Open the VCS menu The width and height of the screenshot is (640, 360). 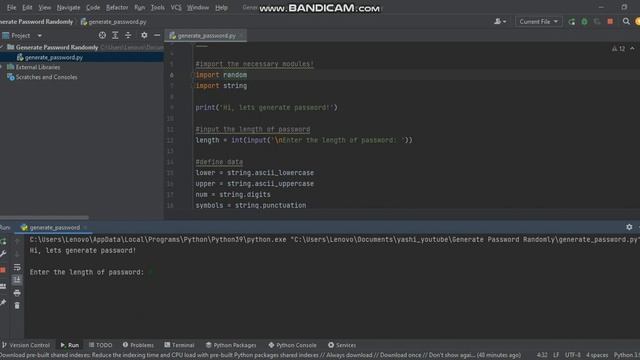pos(176,7)
